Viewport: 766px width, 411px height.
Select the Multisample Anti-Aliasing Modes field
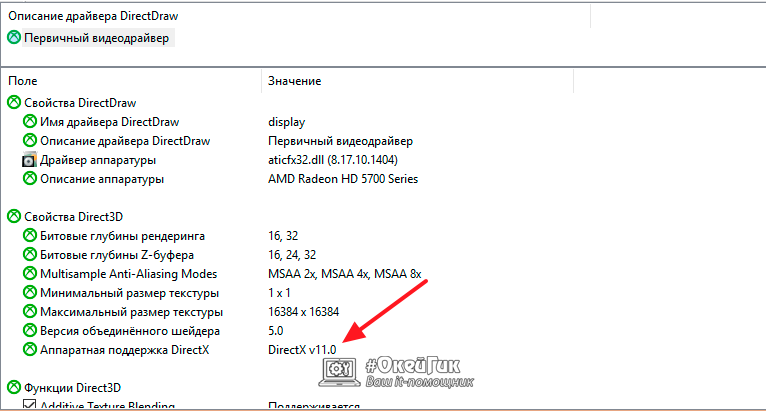pyautogui.click(x=128, y=274)
